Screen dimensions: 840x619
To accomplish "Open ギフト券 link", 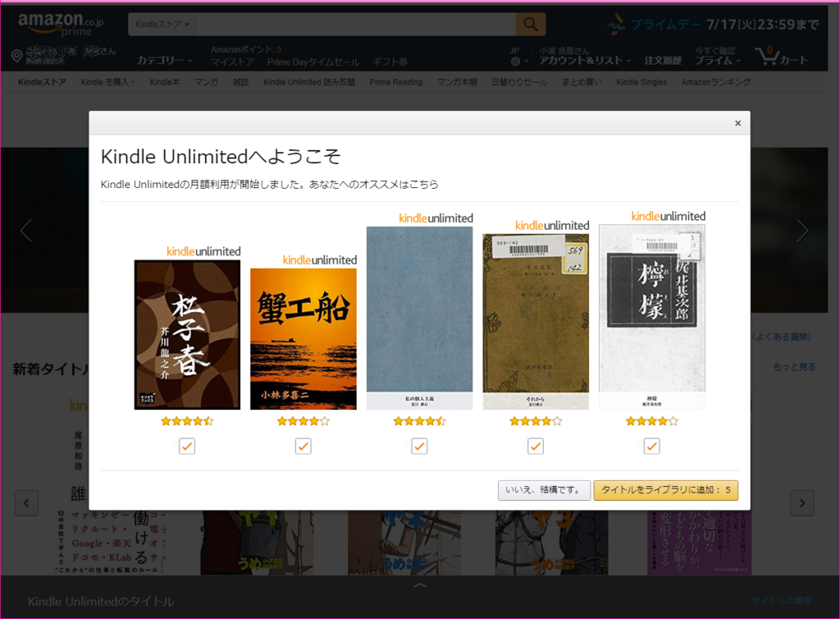I will (390, 62).
